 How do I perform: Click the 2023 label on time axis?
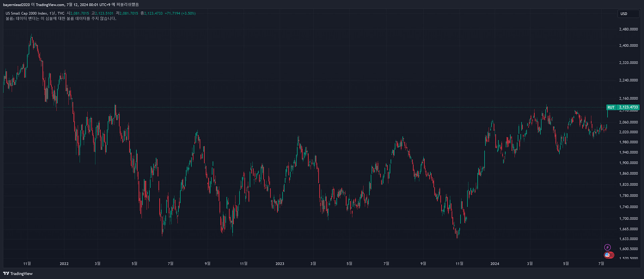[280, 264]
